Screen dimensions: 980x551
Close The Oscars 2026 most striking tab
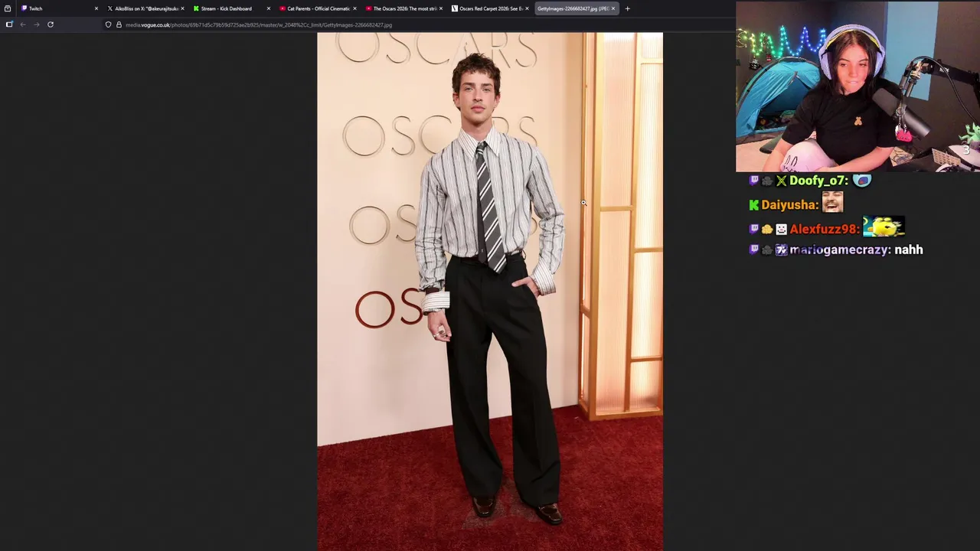pyautogui.click(x=440, y=8)
